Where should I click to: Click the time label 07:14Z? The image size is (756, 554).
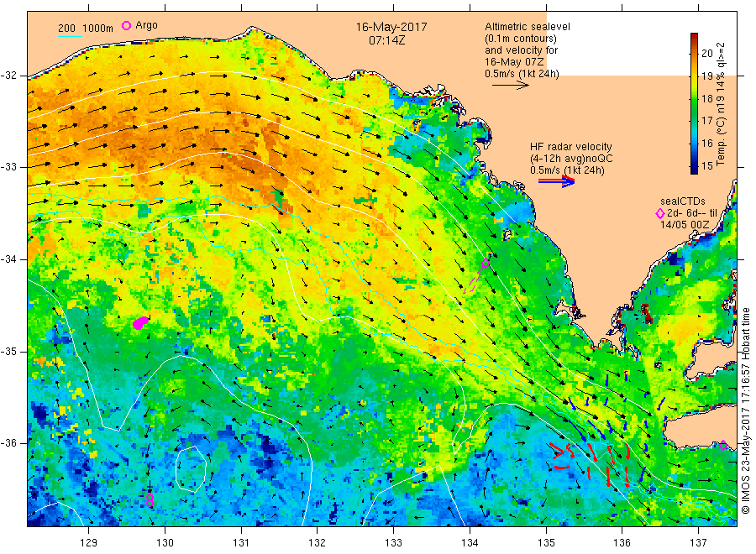click(x=387, y=40)
